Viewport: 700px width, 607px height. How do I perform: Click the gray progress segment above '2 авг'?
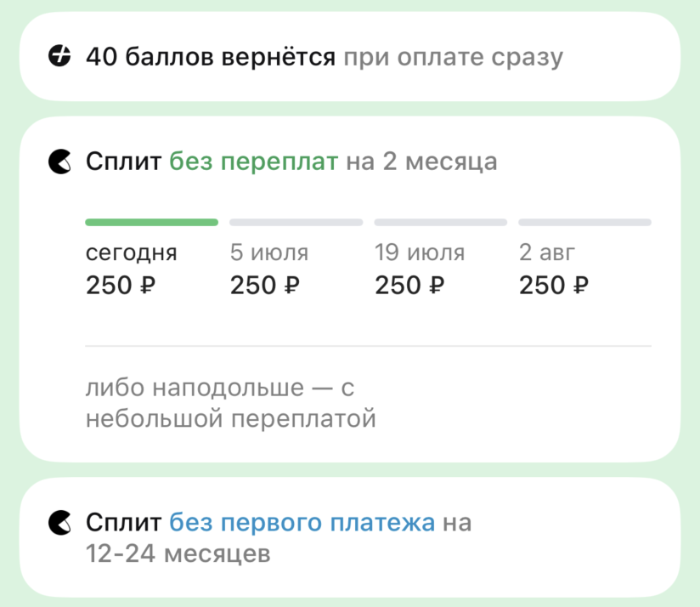coord(584,223)
